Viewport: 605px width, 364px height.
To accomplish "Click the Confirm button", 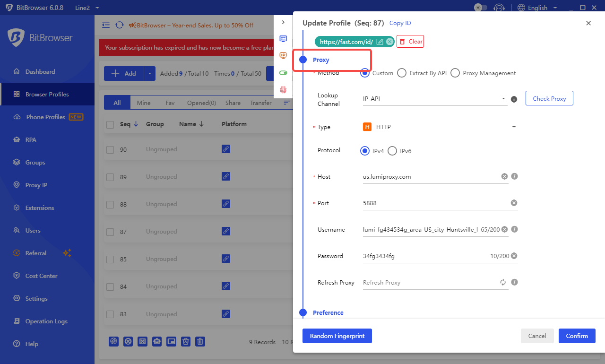I will click(x=577, y=336).
